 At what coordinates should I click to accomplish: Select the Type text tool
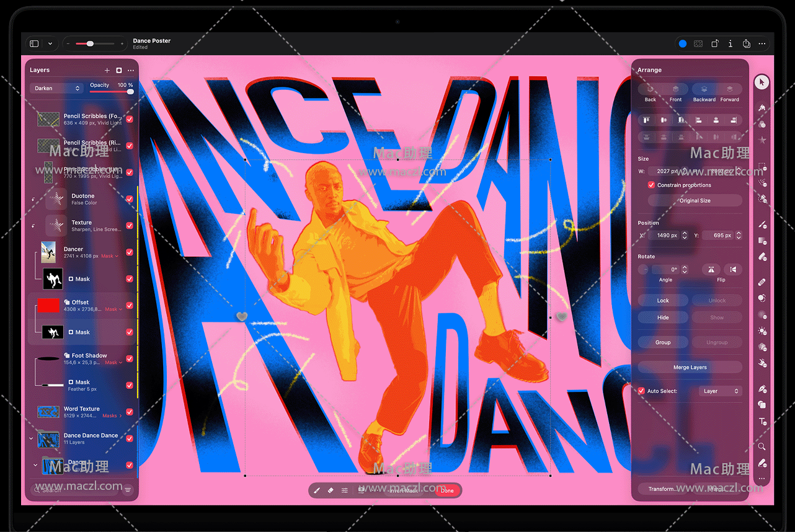pyautogui.click(x=762, y=422)
